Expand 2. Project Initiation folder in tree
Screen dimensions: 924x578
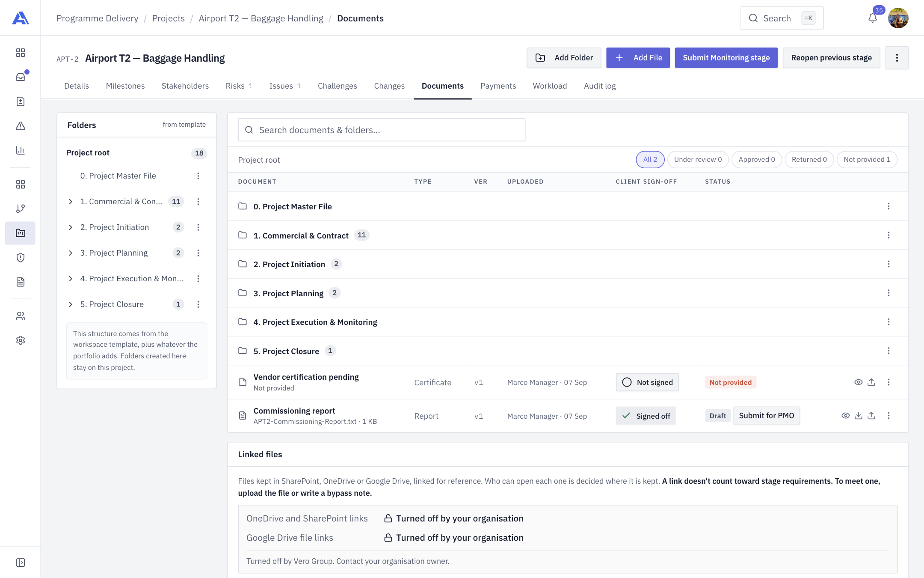(x=71, y=227)
